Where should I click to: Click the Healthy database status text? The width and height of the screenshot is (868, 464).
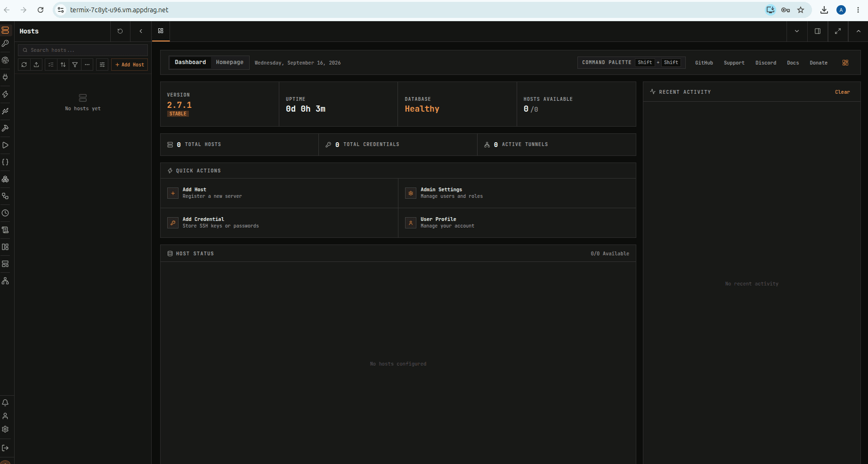point(422,109)
